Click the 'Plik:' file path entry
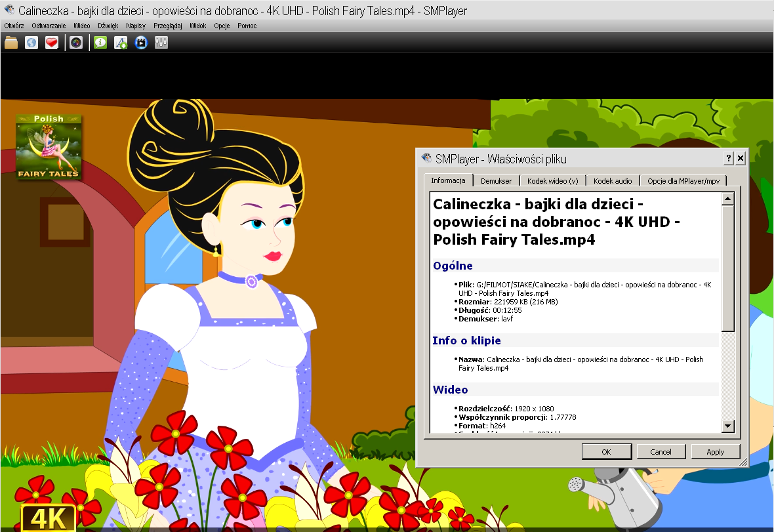 click(x=585, y=289)
